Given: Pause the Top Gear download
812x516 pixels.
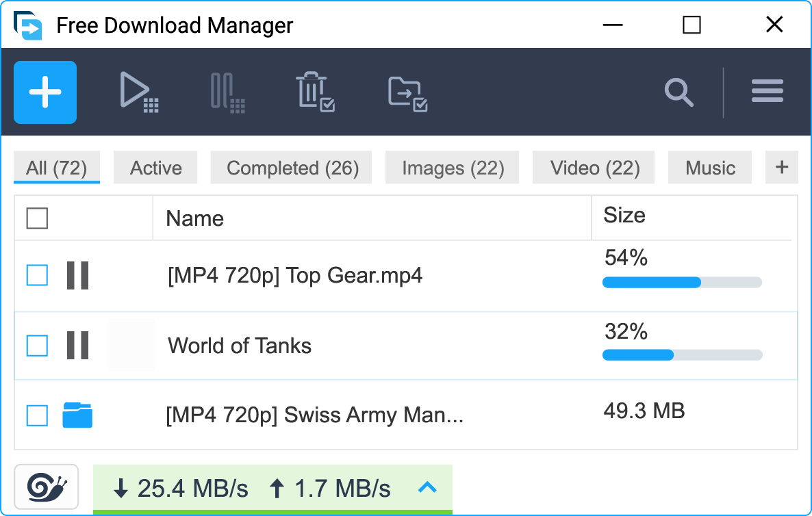Looking at the screenshot, I should (x=77, y=276).
